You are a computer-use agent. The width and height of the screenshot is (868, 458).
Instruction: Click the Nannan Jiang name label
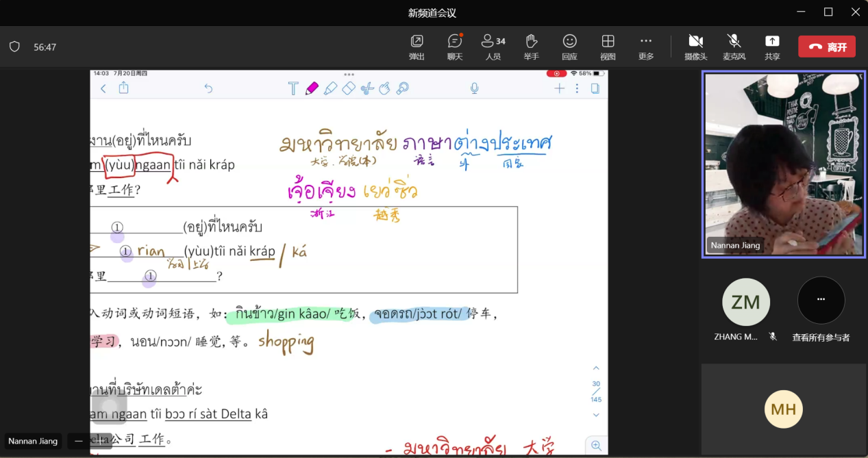33,441
